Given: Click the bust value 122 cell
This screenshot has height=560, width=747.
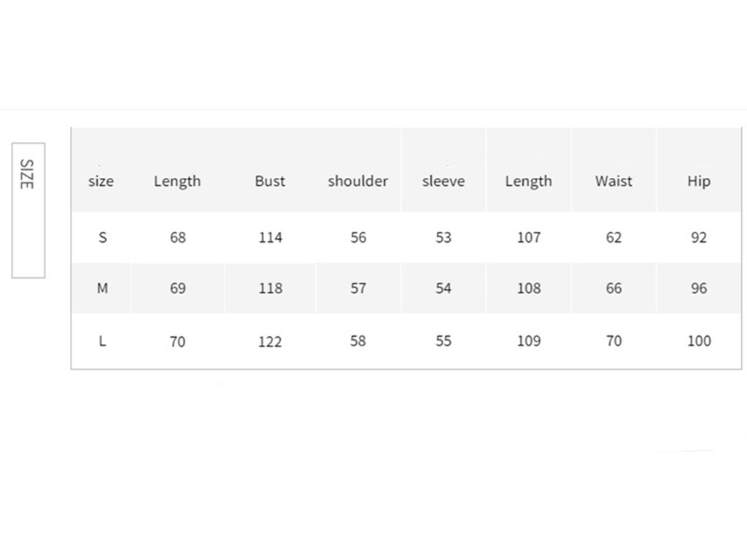Looking at the screenshot, I should point(270,341).
